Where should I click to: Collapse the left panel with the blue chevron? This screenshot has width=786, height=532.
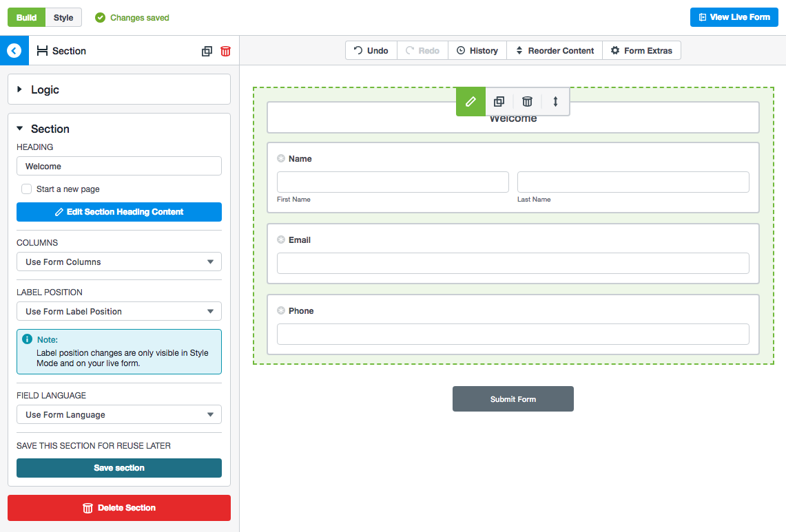(14, 50)
